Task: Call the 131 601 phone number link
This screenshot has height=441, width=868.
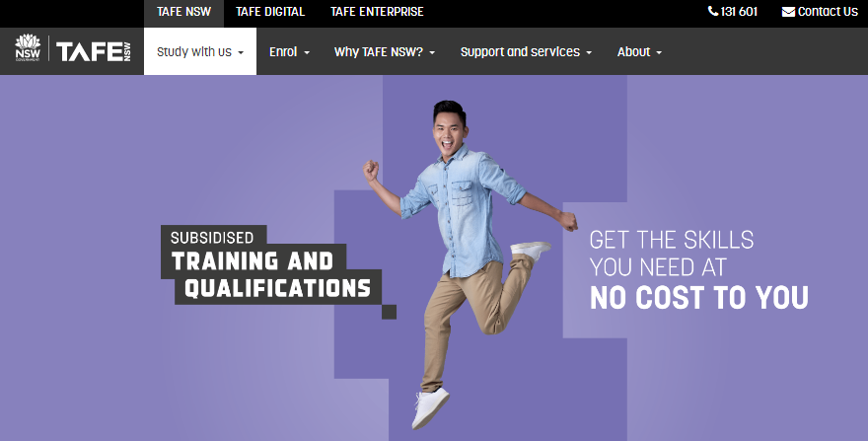Action: pyautogui.click(x=732, y=12)
